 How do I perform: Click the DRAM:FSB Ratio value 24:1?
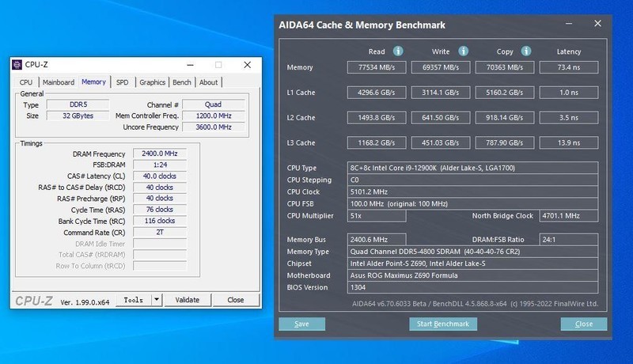pos(569,239)
